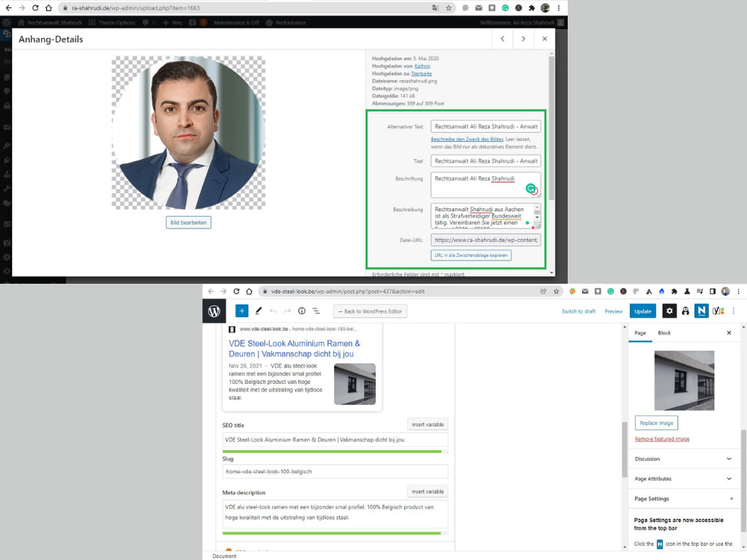Click reload icon in upper browser window
Viewport: 747px width, 560px height.
coord(35,7)
